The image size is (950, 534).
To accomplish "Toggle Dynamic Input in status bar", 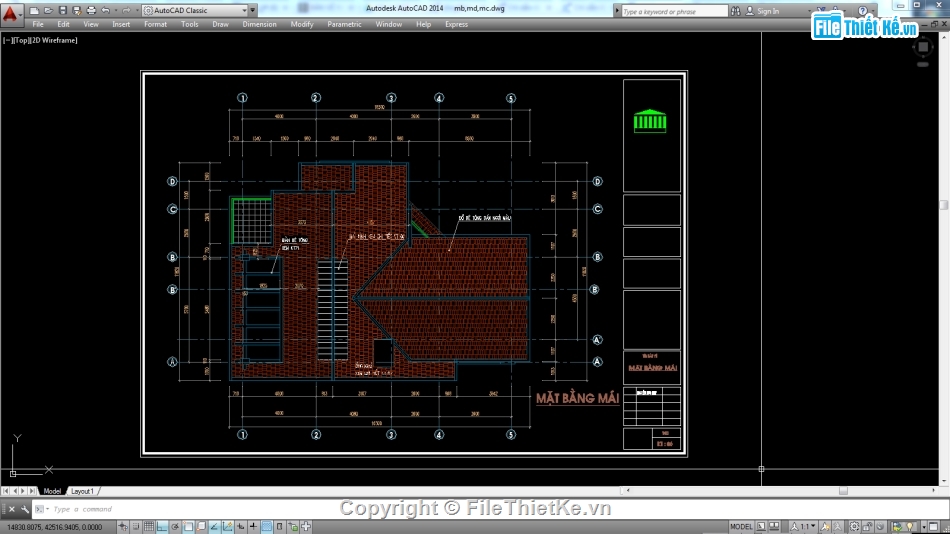I will (x=241, y=527).
